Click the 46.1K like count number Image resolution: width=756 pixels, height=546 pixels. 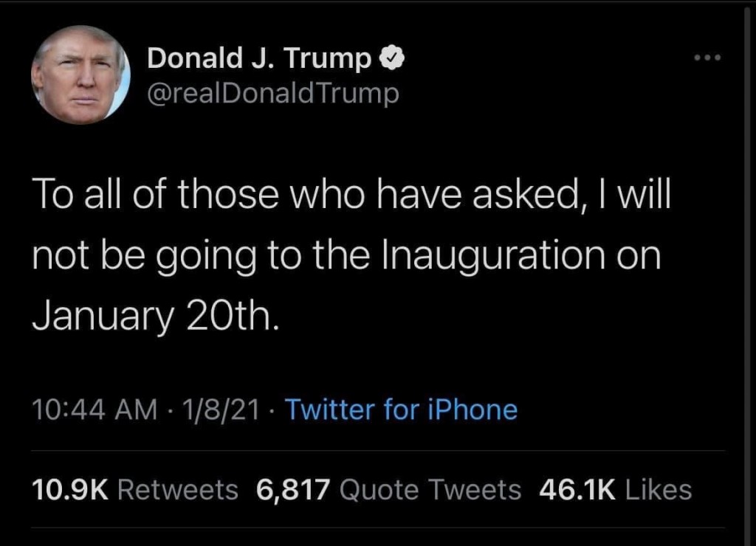tap(577, 489)
